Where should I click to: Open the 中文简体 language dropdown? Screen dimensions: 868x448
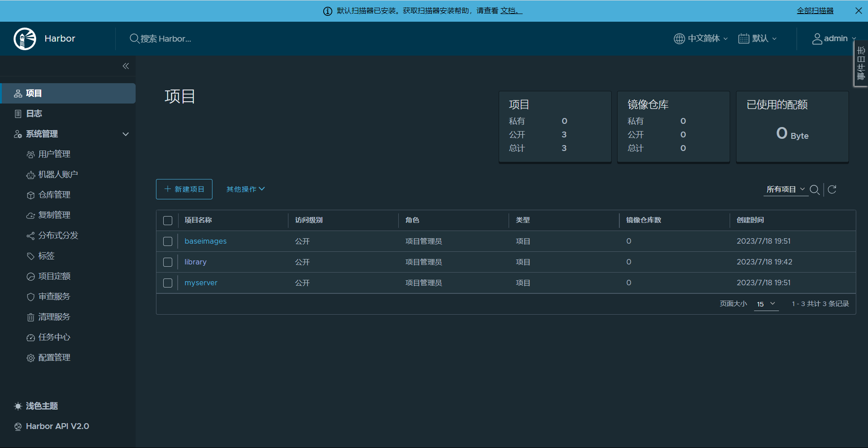pos(701,38)
